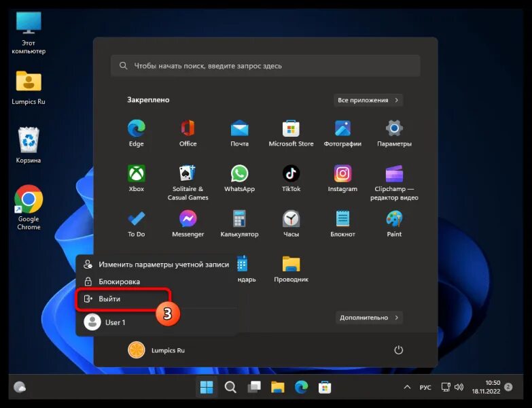
Task: Open Microsoft Store pinned tile
Action: 291,133
